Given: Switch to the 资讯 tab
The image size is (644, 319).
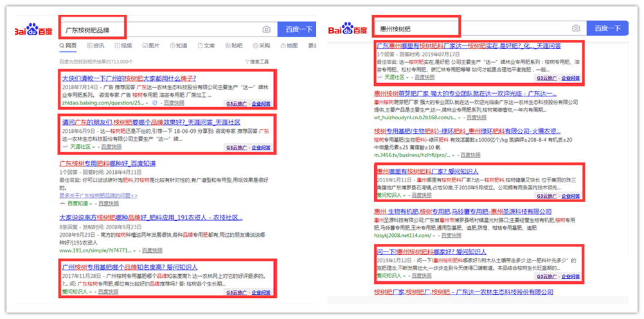Looking at the screenshot, I should [96, 46].
